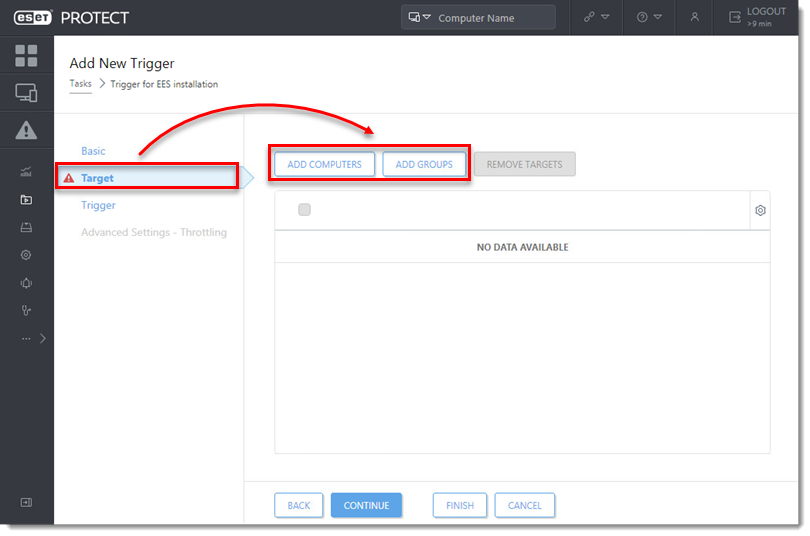
Task: Open the help question mark dropdown
Action: 649,17
